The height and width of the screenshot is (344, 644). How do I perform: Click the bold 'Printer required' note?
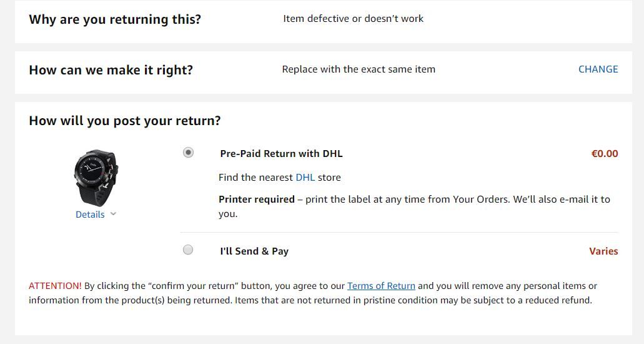[x=257, y=200]
